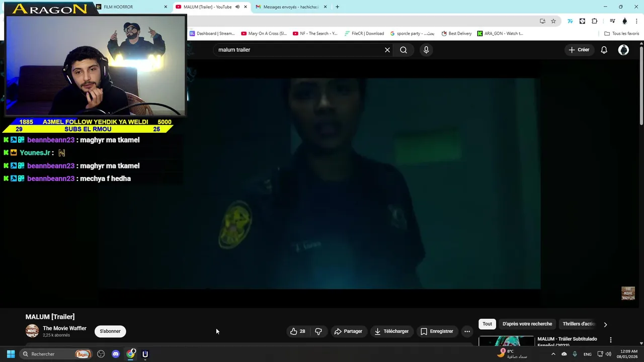644x362 pixels.
Task: Open the Windows Start menu
Action: point(11,354)
